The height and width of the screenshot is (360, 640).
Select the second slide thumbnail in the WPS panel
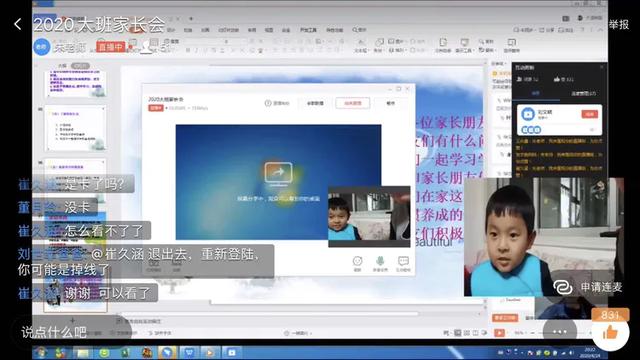pos(76,129)
